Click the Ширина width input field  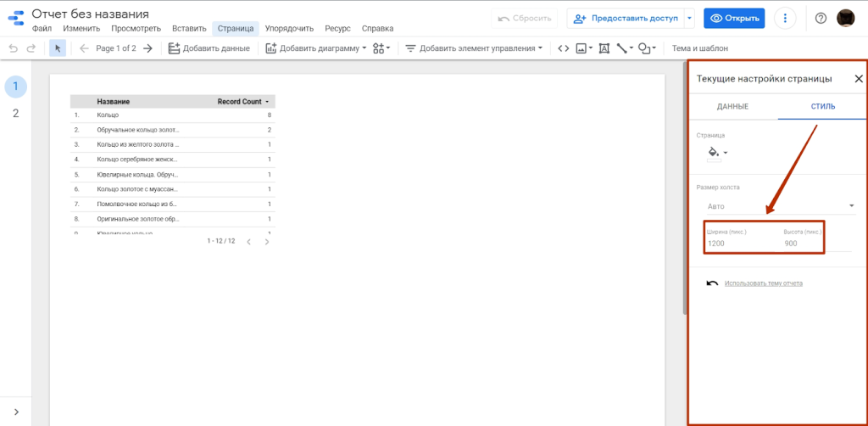pos(736,244)
